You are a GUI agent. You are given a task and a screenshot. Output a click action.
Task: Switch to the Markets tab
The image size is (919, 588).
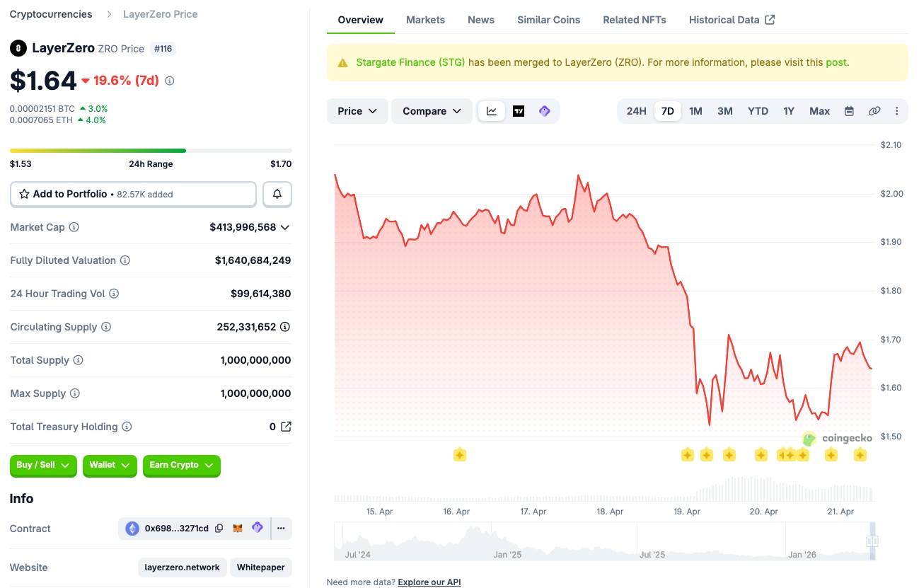pyautogui.click(x=425, y=20)
